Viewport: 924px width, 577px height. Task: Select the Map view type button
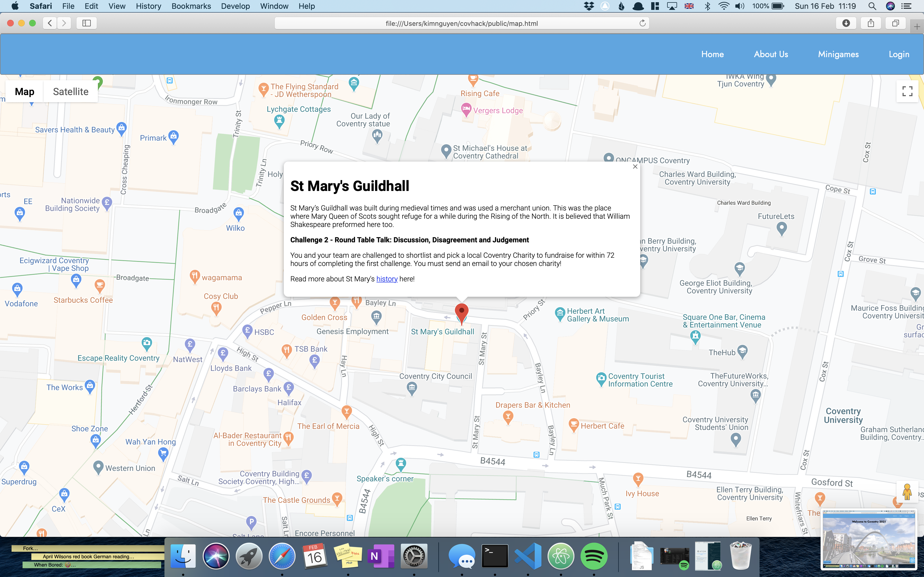[x=25, y=91]
